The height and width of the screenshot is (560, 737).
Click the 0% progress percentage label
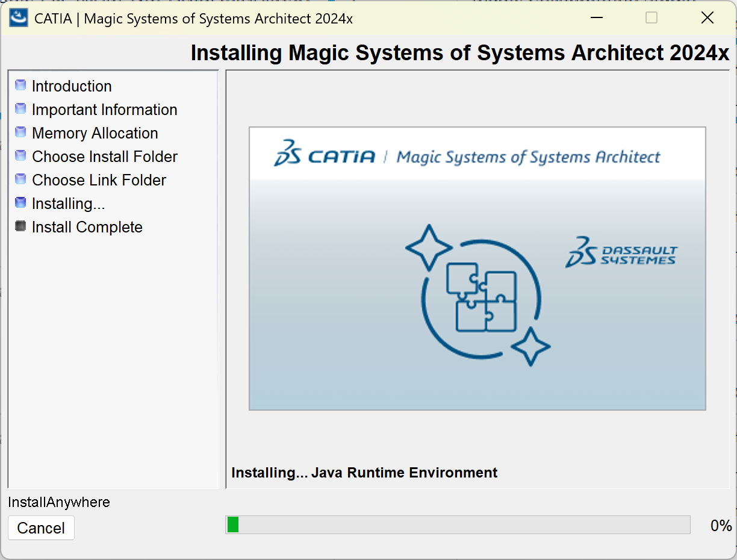[721, 526]
